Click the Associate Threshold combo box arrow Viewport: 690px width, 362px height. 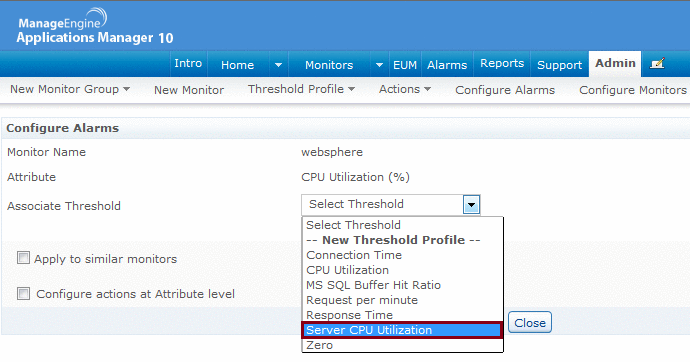(x=471, y=205)
